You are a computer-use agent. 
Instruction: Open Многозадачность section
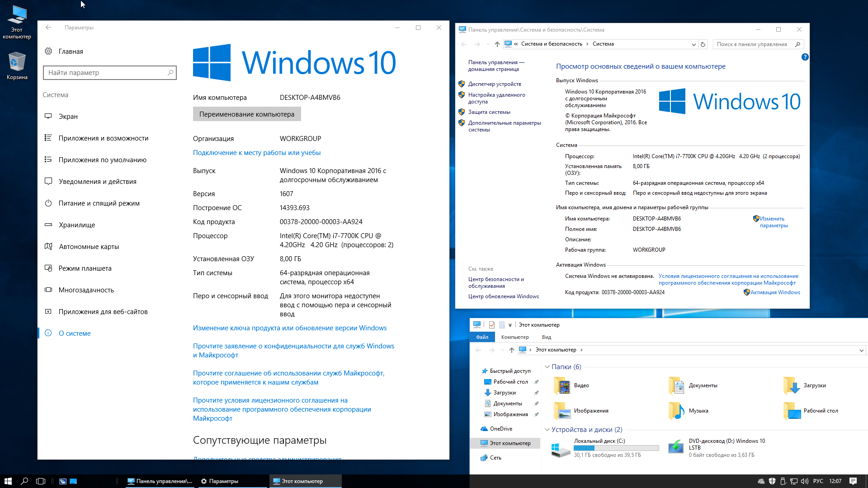click(x=79, y=290)
